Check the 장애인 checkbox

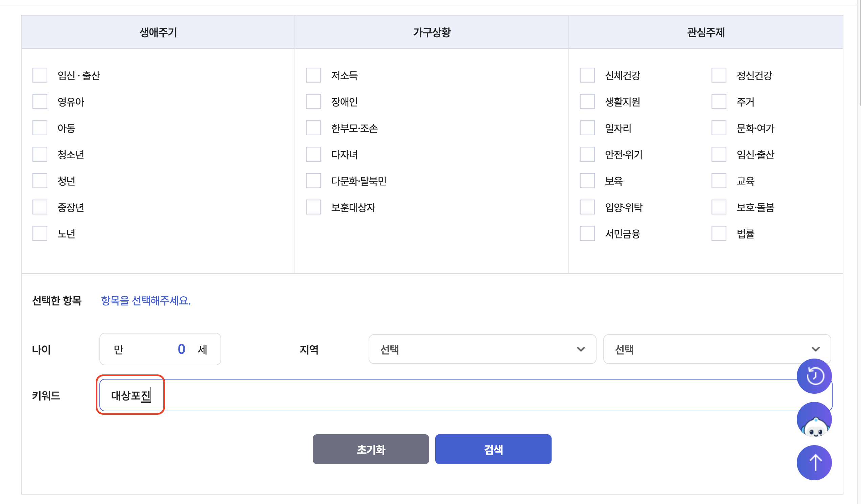(313, 101)
